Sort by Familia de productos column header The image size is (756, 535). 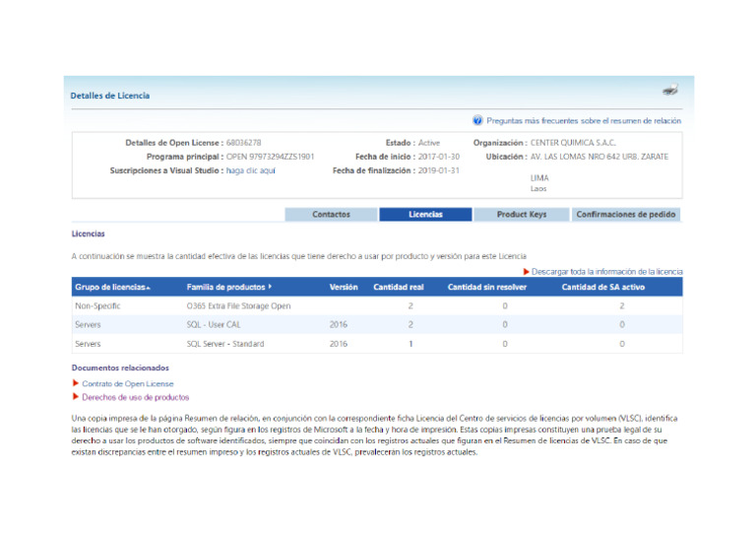pos(229,287)
